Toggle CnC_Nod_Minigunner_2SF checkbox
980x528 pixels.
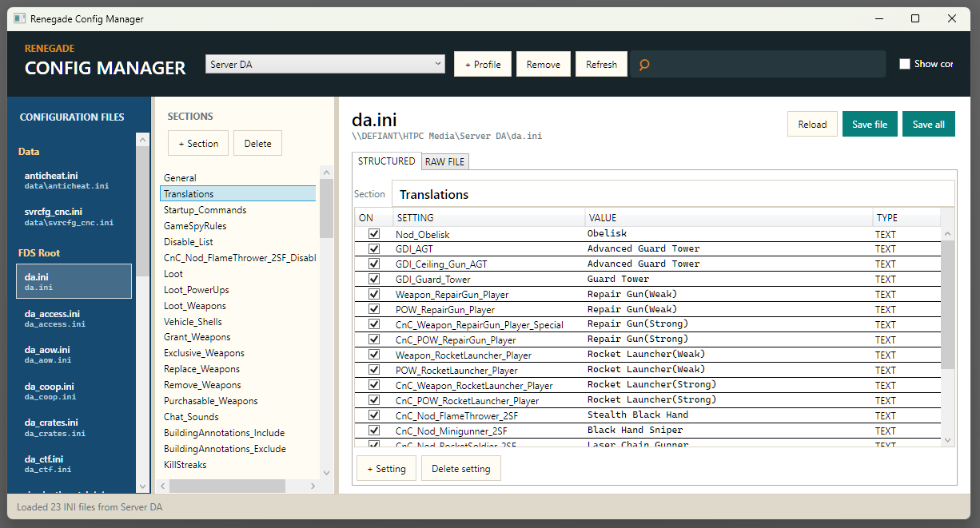point(374,431)
